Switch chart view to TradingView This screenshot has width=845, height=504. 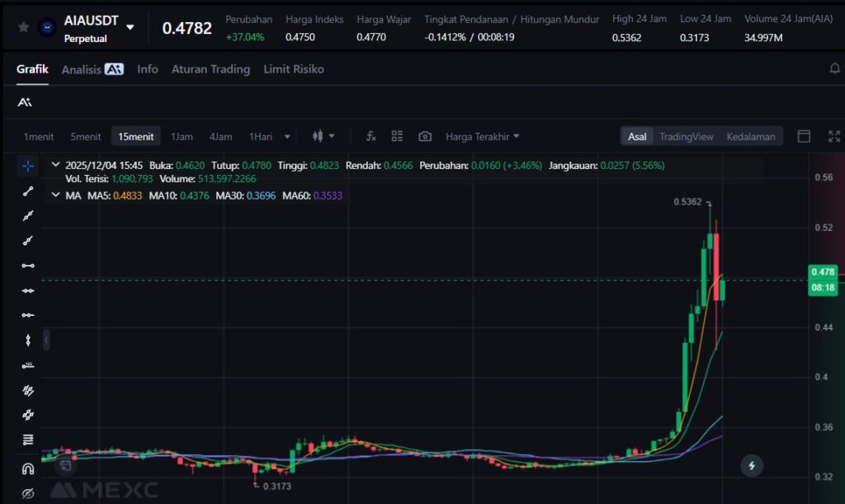coord(686,136)
